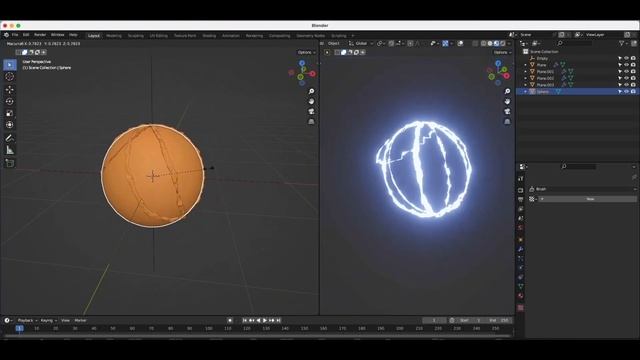Click pan hand icon in right viewport
Image resolution: width=640 pixels, height=360 pixels.
(x=507, y=101)
